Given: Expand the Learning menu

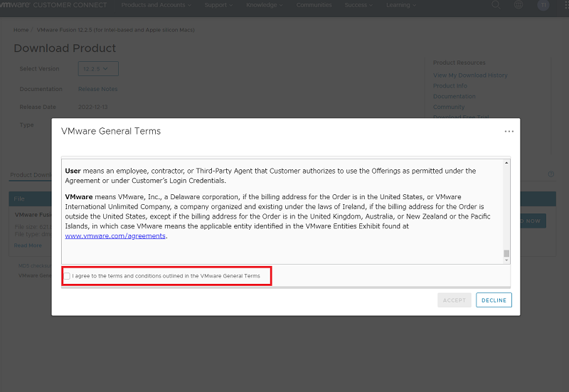Looking at the screenshot, I should click(401, 5).
